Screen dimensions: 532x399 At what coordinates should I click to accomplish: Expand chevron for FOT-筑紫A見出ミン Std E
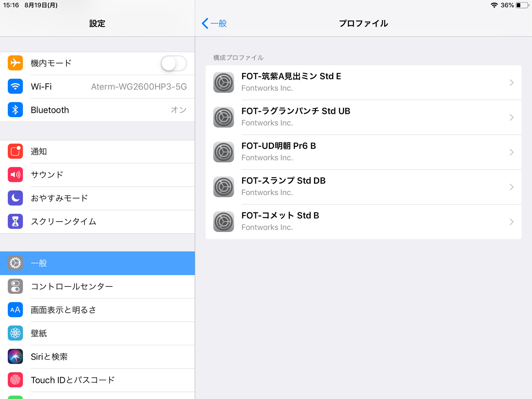[x=511, y=83]
